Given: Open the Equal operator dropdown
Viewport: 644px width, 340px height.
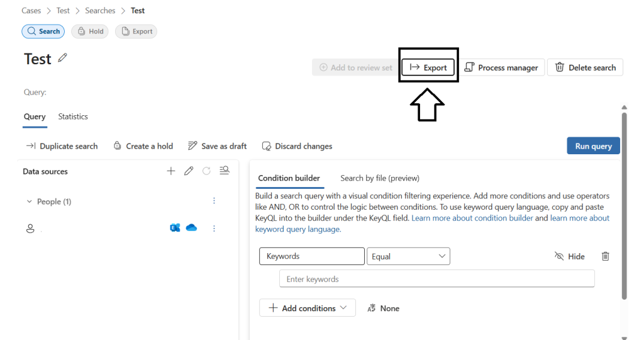Looking at the screenshot, I should 408,256.
